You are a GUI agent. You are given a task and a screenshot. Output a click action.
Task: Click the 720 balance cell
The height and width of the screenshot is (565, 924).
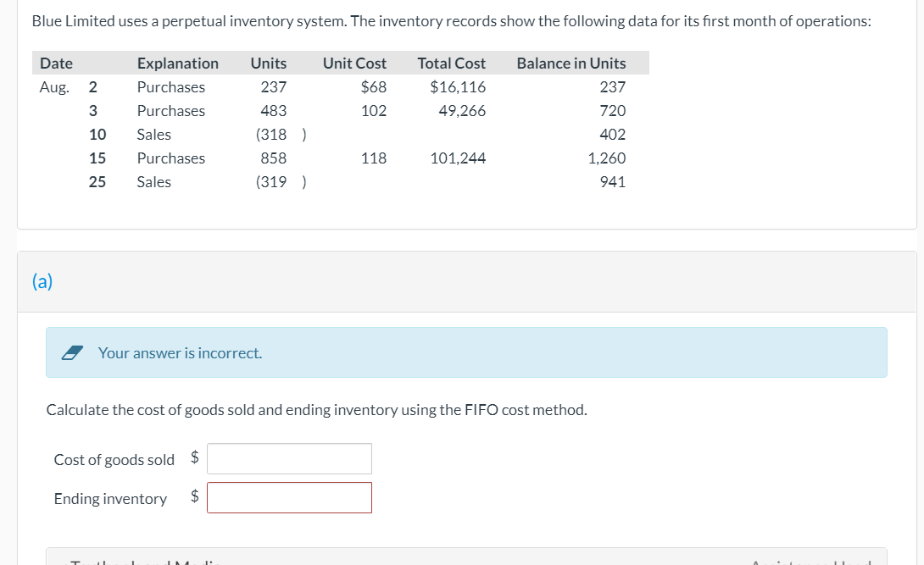613,111
